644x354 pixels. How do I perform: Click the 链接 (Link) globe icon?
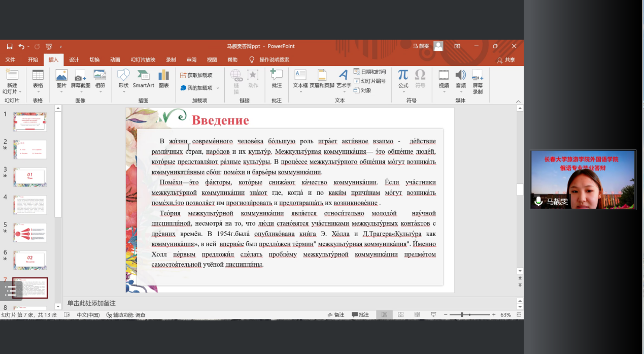coord(236,75)
